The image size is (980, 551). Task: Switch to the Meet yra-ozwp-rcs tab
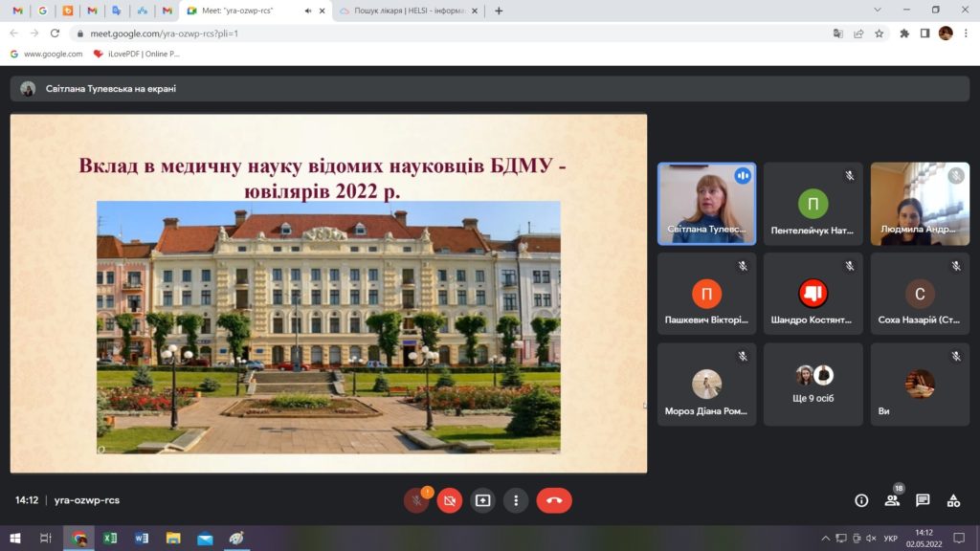[x=255, y=11]
